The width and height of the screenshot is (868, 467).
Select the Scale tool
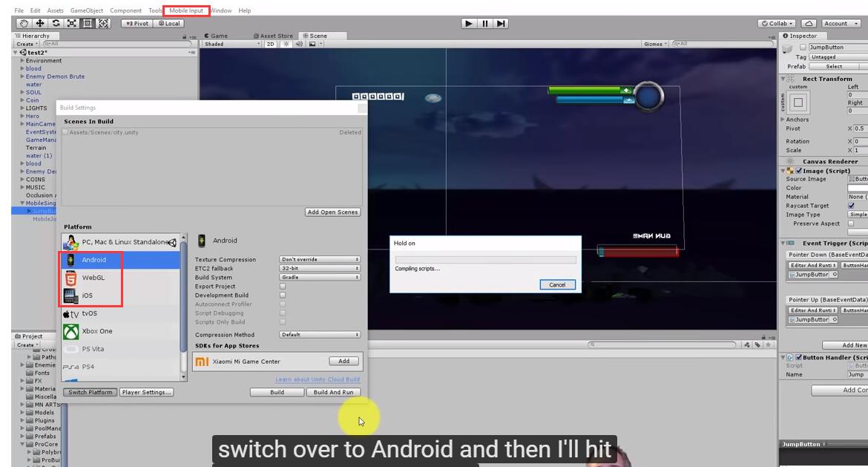(x=72, y=23)
